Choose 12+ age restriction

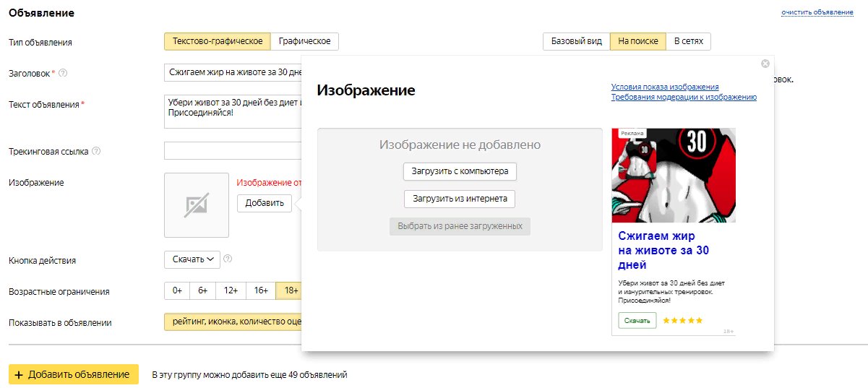(x=231, y=290)
